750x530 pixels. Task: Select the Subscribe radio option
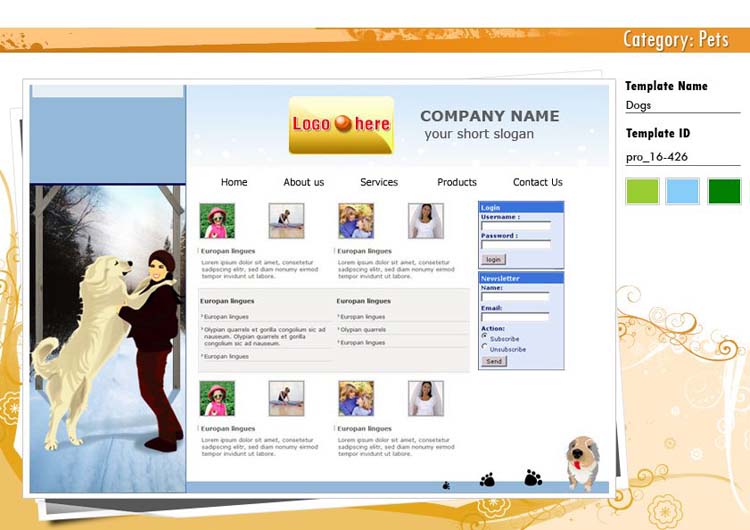click(x=485, y=337)
